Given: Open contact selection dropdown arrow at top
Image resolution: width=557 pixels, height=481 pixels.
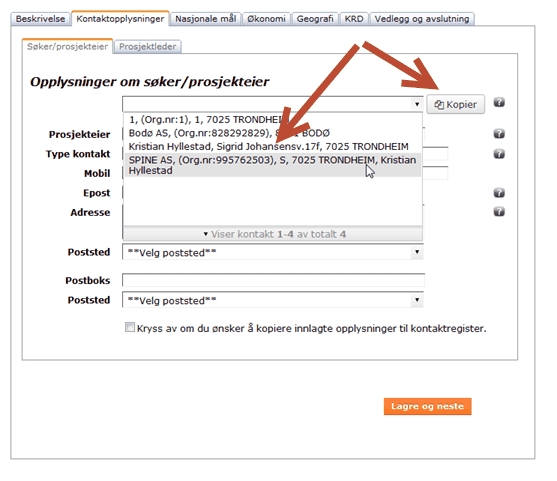Looking at the screenshot, I should (x=417, y=104).
